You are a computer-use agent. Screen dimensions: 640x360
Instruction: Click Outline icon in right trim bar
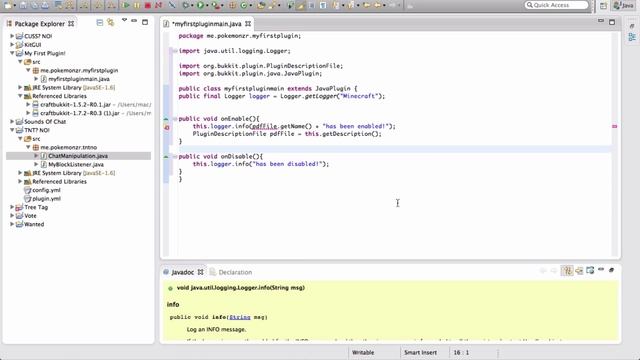coord(632,37)
